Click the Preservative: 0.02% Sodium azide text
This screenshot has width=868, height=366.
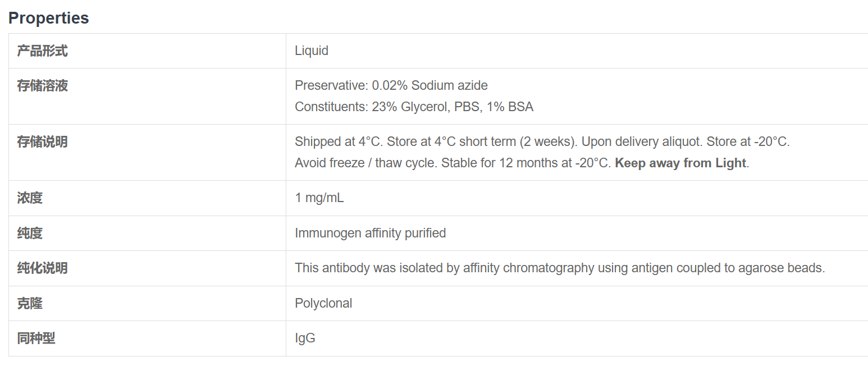tap(391, 85)
